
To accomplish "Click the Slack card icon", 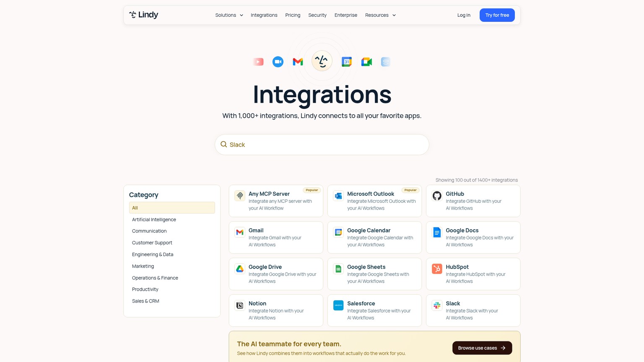I will 437,305.
